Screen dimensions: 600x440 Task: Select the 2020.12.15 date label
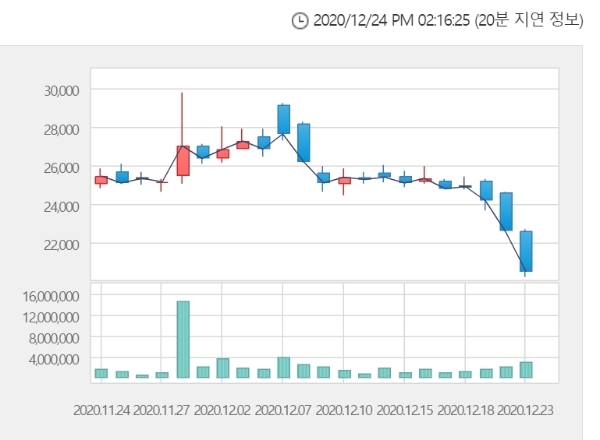coord(405,410)
